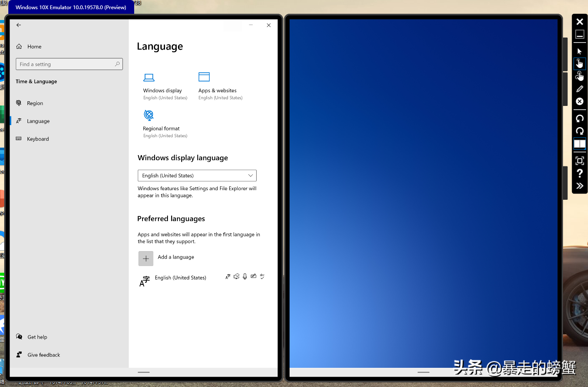Click the Regional format globe icon
588x387 pixels.
point(149,115)
